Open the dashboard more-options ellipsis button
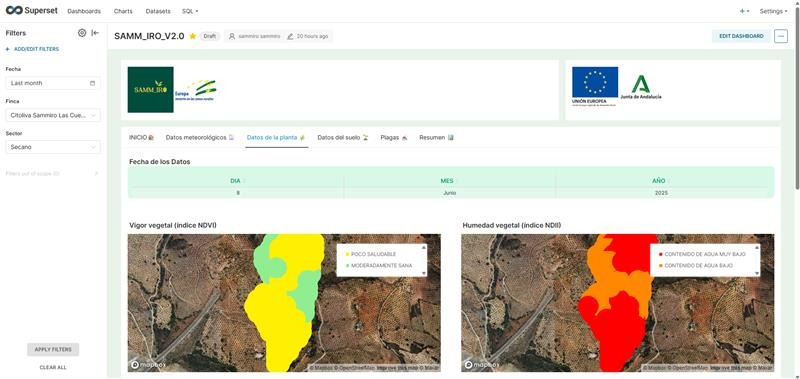This screenshot has height=379, width=800. [781, 36]
